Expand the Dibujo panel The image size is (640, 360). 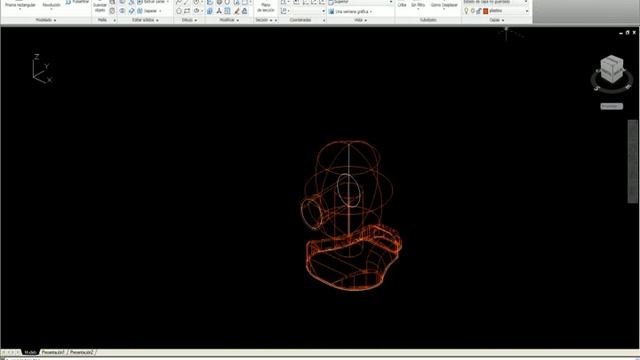(189, 20)
